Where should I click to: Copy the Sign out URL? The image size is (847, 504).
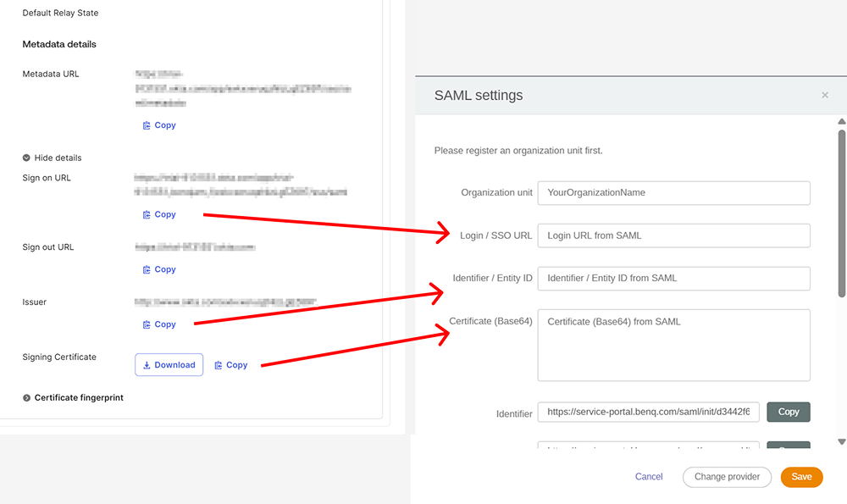[159, 269]
